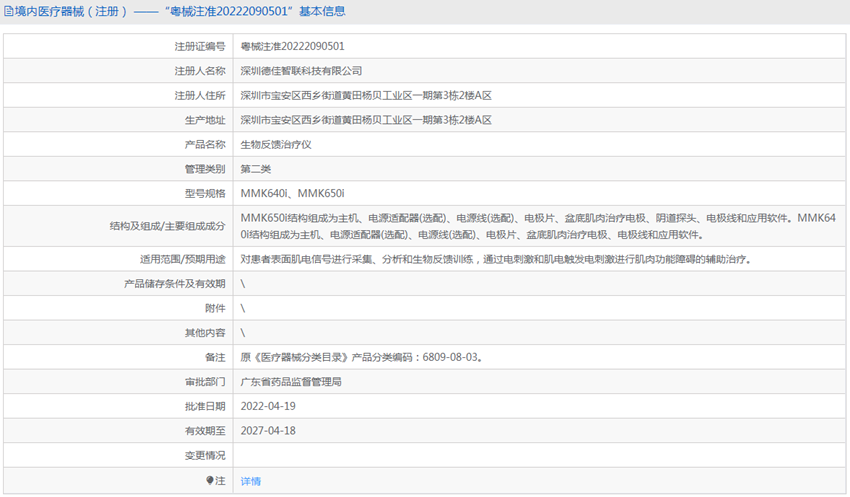Click the 注册人住所 address value
The height and width of the screenshot is (497, 850).
(366, 96)
